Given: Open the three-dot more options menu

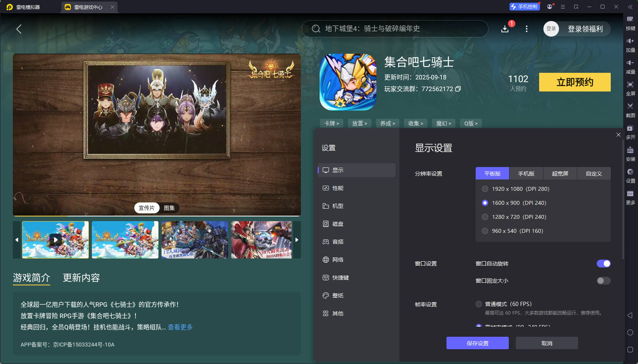Looking at the screenshot, I should pyautogui.click(x=527, y=29).
